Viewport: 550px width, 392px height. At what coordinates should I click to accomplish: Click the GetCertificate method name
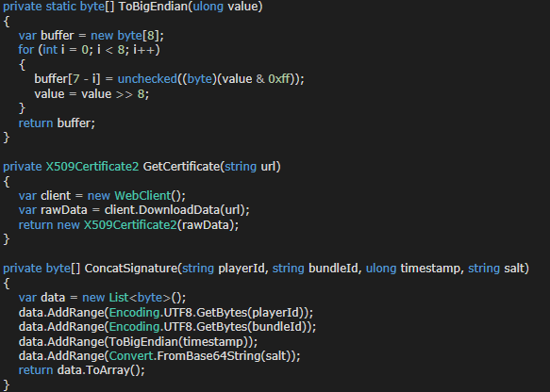click(182, 167)
